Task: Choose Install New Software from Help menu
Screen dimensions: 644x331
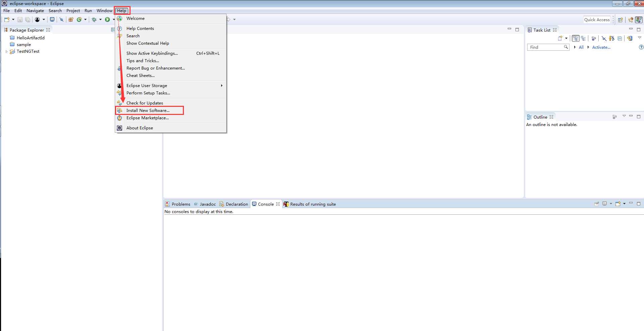Action: click(x=171, y=111)
